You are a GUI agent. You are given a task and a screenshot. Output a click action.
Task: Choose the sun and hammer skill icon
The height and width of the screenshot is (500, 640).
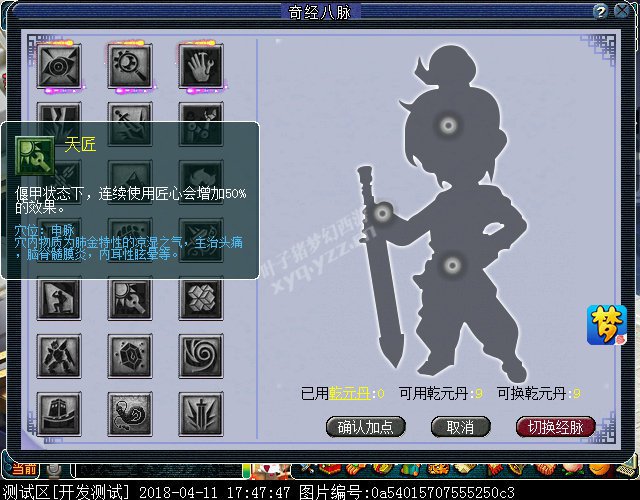(x=130, y=298)
